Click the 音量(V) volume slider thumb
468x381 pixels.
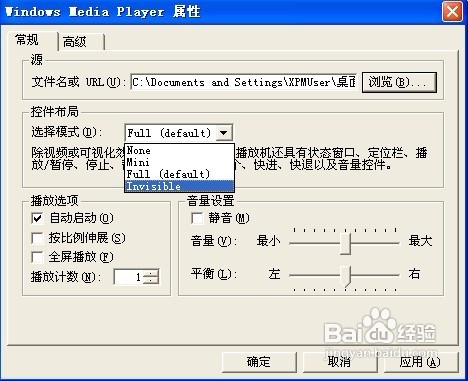[x=346, y=243]
